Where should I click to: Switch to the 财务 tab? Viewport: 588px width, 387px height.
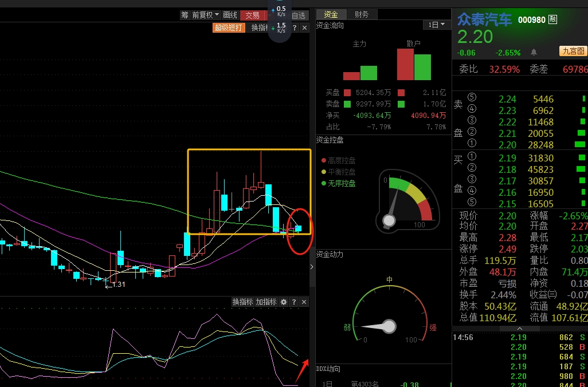[x=362, y=15]
